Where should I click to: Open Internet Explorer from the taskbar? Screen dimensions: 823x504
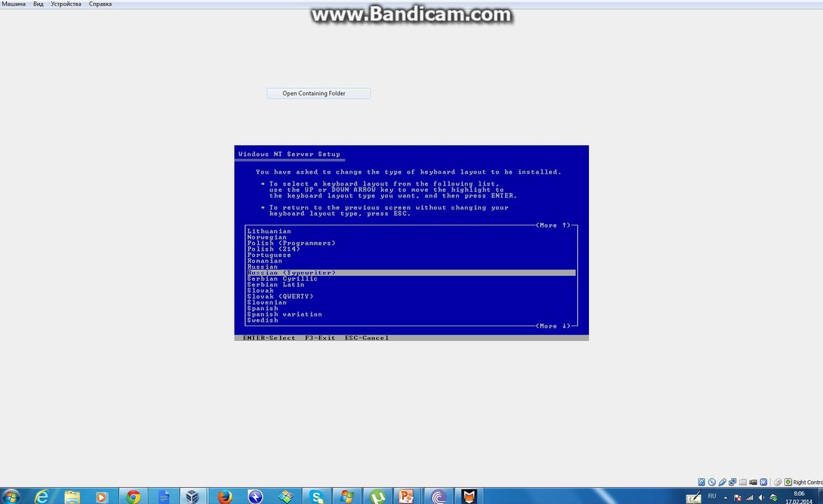[41, 496]
